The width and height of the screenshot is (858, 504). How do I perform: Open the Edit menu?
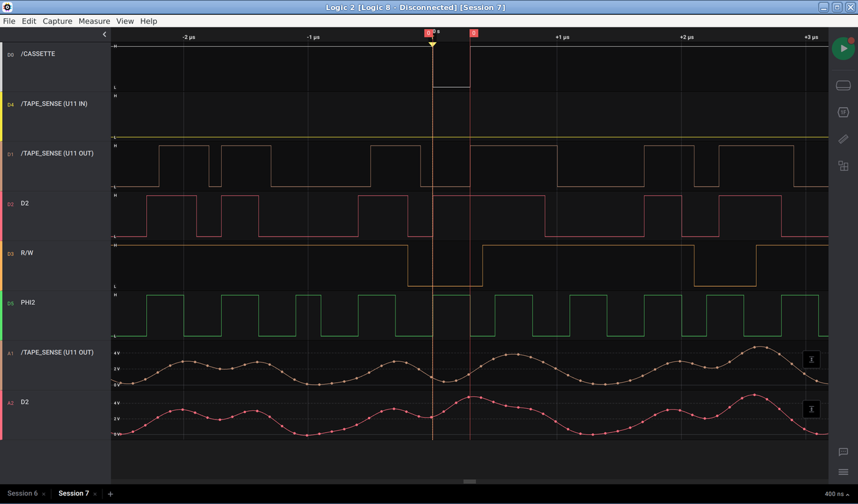(29, 21)
